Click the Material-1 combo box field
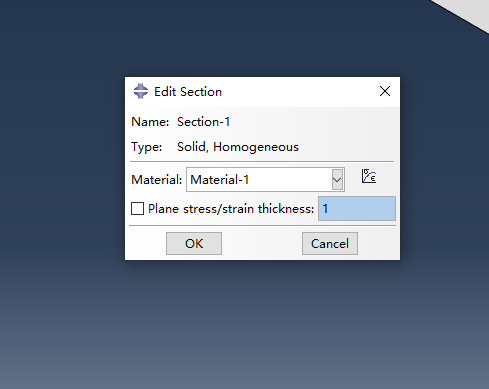This screenshot has height=389, width=489. pos(265,180)
